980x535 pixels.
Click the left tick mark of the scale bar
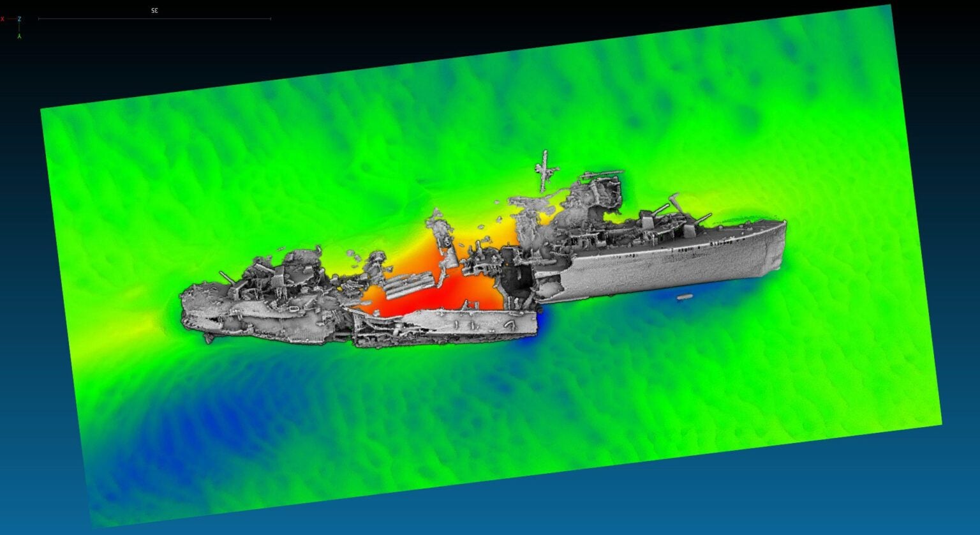pos(40,19)
